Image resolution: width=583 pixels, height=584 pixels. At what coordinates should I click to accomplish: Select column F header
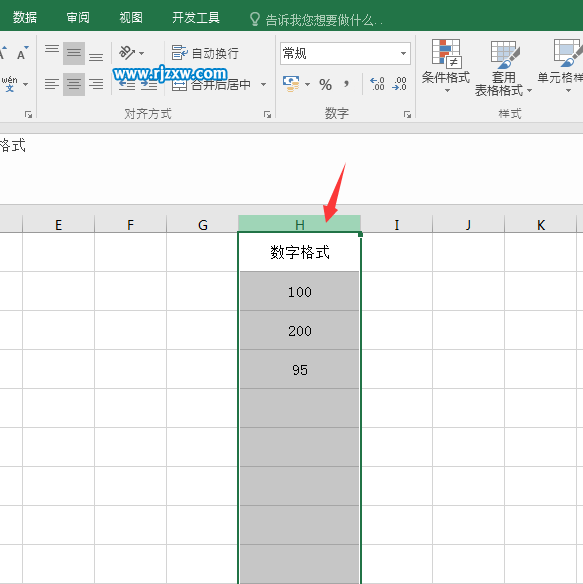130,225
